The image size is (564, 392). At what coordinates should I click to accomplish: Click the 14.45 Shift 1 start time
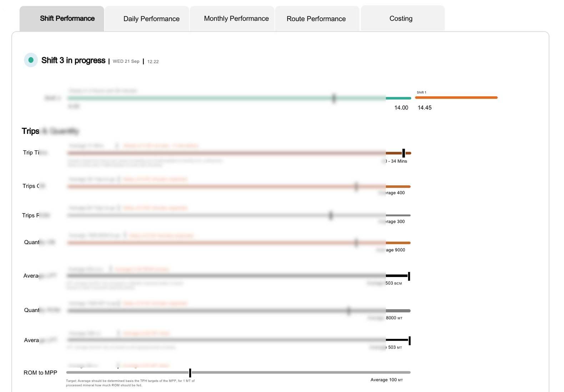424,108
